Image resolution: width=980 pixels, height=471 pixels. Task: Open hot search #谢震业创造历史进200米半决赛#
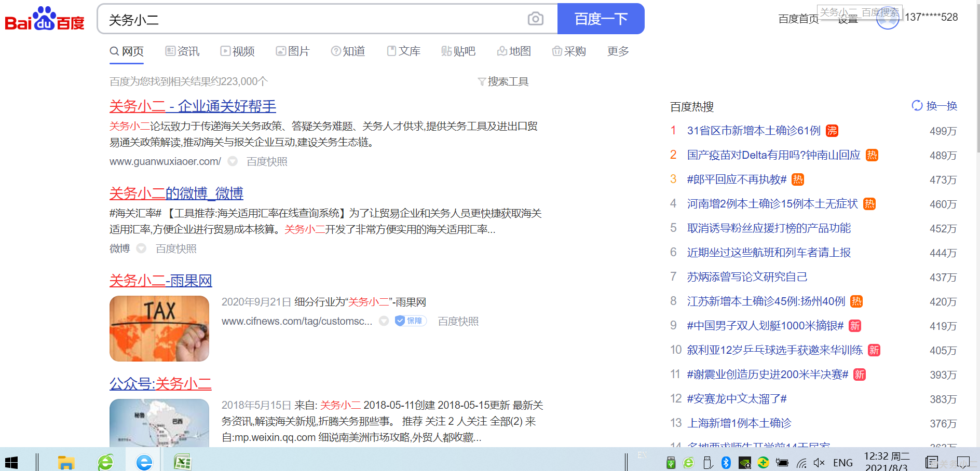coord(768,375)
